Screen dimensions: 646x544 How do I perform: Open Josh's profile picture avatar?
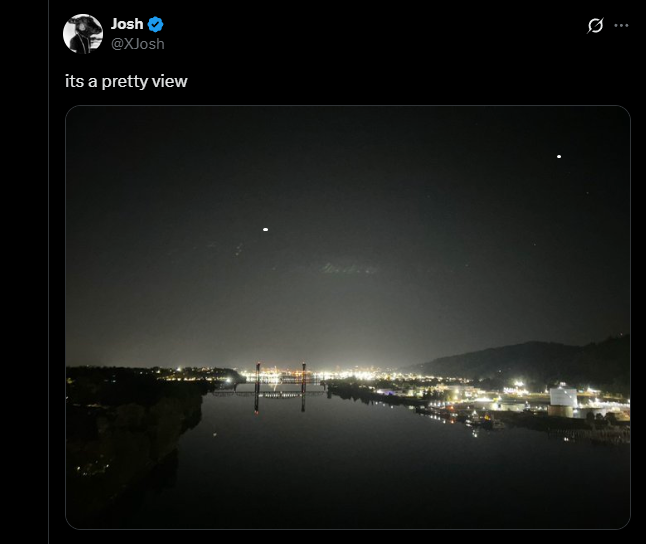click(83, 34)
